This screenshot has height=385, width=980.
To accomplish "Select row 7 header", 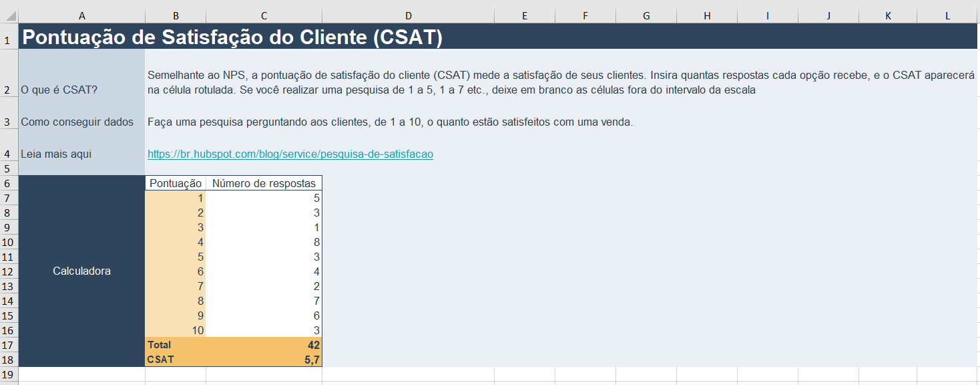I will (7, 197).
